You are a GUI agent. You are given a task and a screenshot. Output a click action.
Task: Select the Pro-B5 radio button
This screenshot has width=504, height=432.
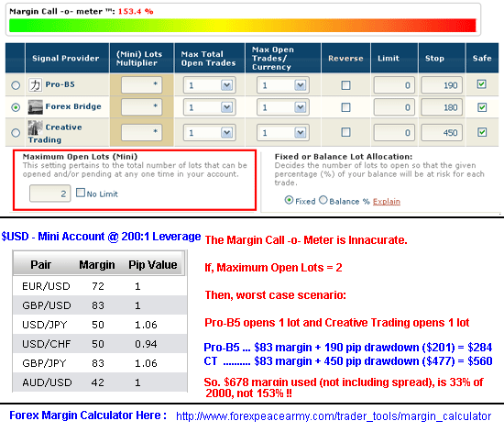(16, 85)
